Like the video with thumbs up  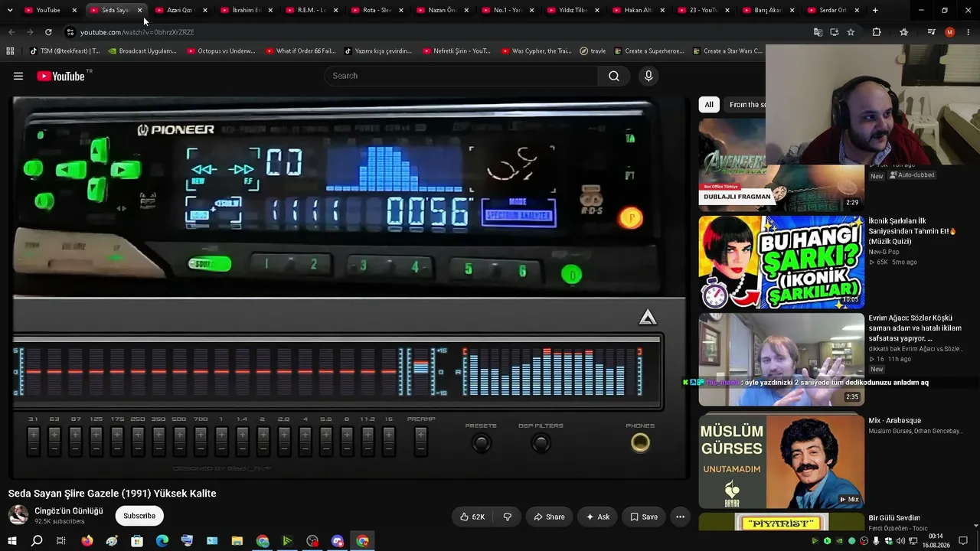tap(472, 517)
